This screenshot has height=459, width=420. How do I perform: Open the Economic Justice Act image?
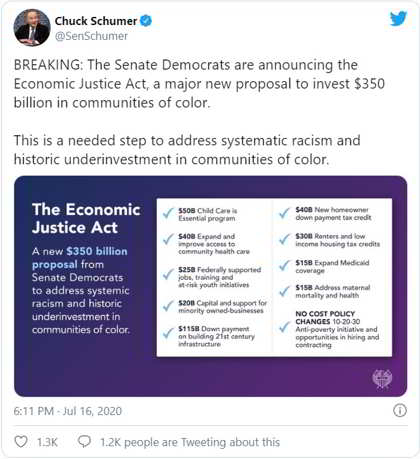point(210,286)
